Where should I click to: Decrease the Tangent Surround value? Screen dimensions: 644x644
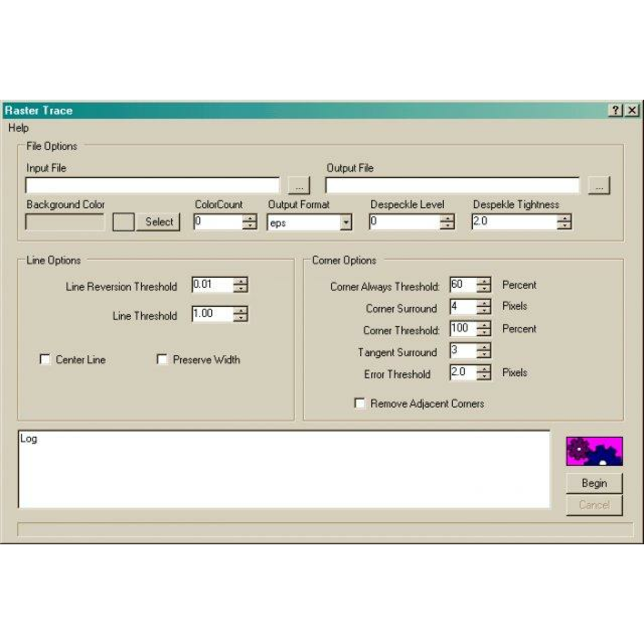pos(484,354)
